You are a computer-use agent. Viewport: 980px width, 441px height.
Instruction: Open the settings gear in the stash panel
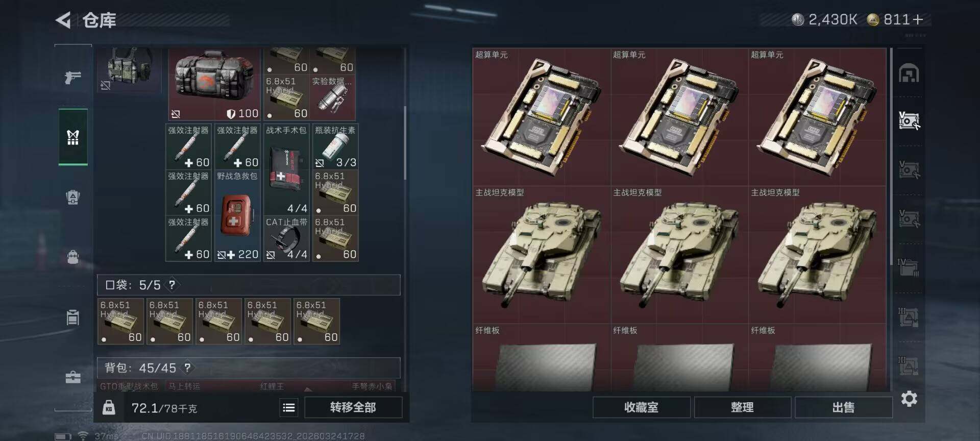909,399
